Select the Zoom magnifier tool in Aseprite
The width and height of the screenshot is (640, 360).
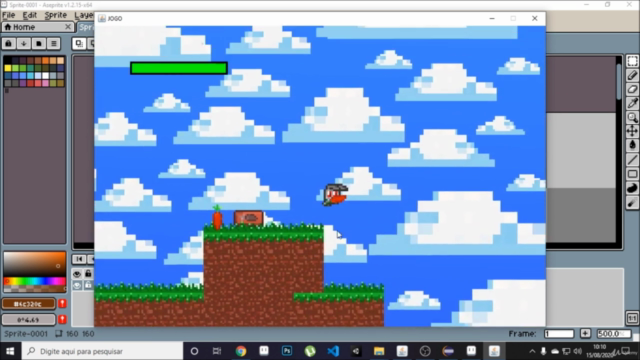coord(632,118)
